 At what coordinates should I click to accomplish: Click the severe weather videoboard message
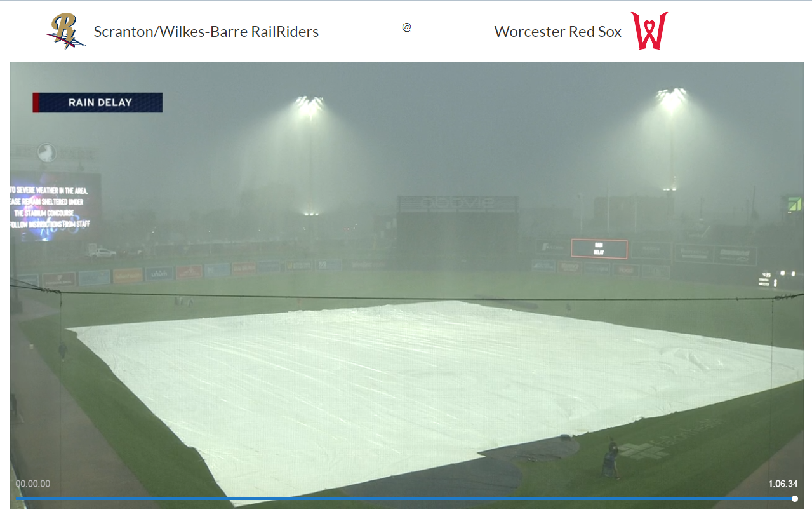(55, 207)
